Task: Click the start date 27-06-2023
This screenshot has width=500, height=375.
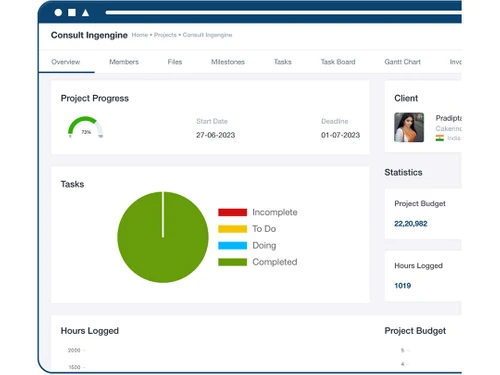Action: [x=215, y=135]
